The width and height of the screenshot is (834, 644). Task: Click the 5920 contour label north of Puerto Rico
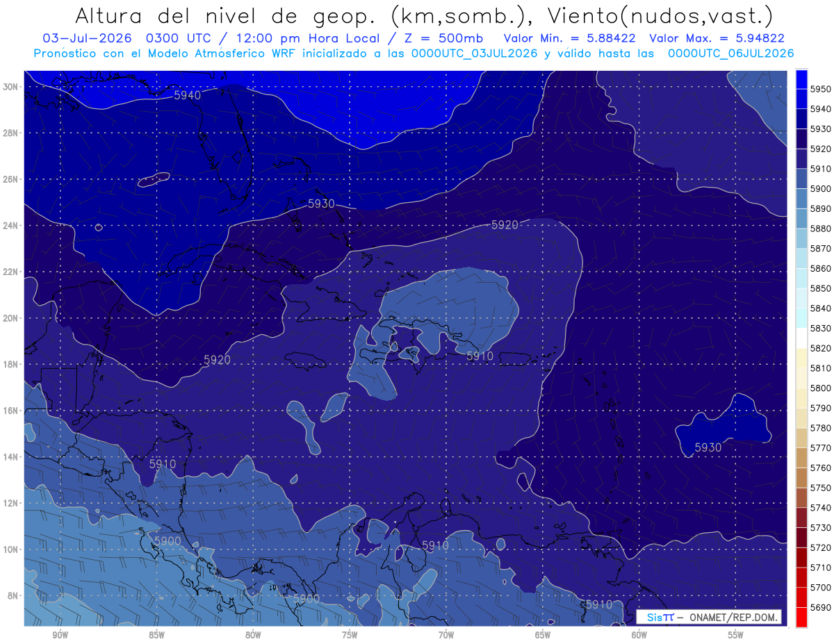[x=505, y=224]
